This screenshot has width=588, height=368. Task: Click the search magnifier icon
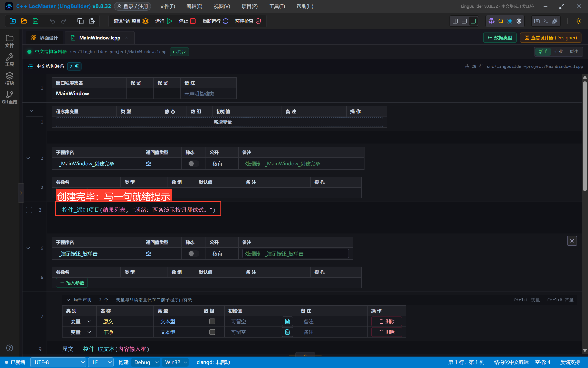pos(501,21)
